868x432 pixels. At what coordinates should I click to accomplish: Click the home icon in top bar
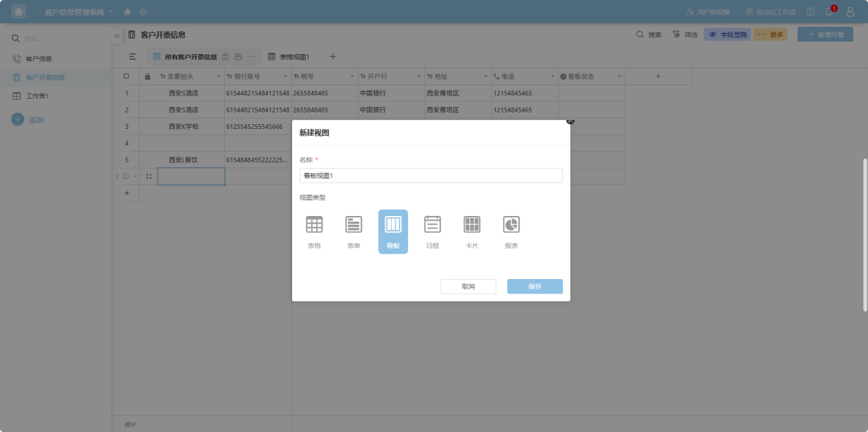(19, 12)
